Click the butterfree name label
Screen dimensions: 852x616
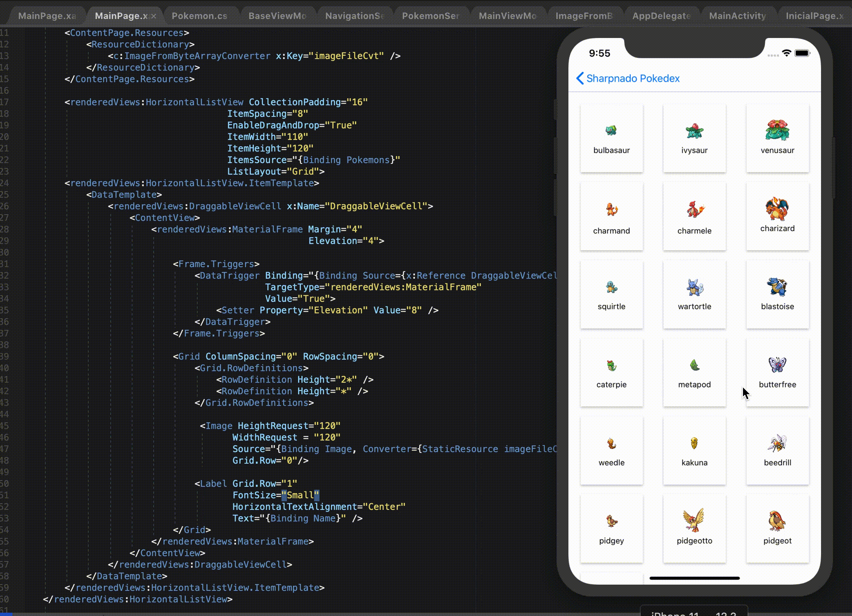[x=777, y=384]
